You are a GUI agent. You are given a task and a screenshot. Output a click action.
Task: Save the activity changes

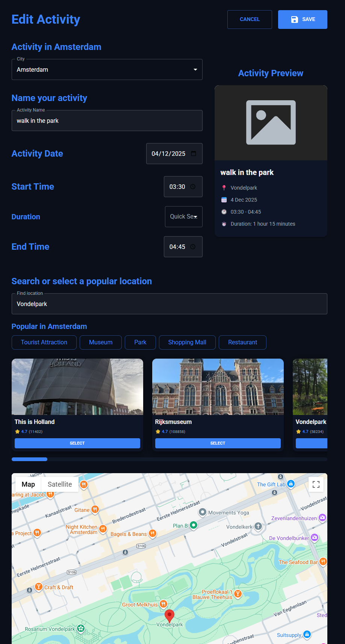303,20
